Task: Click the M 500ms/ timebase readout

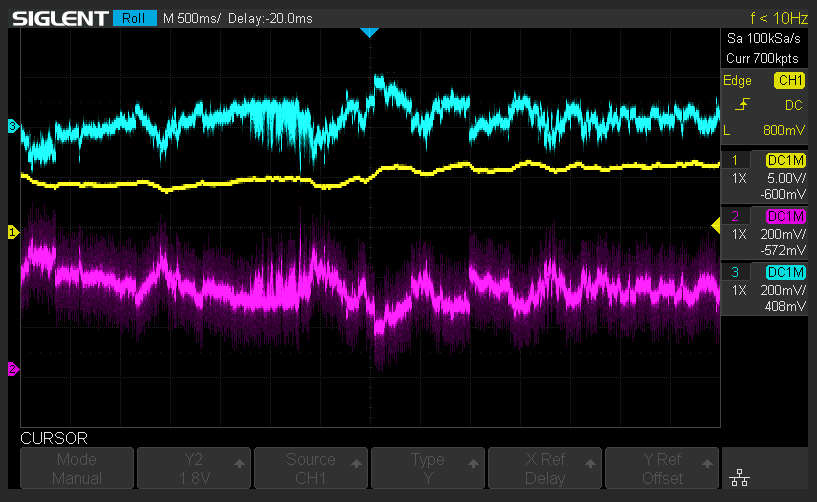Action: [x=191, y=19]
